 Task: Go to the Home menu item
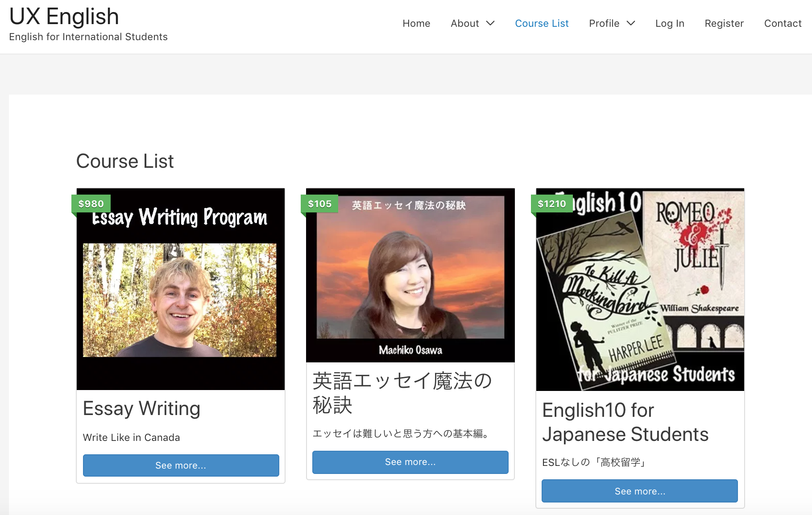[416, 23]
